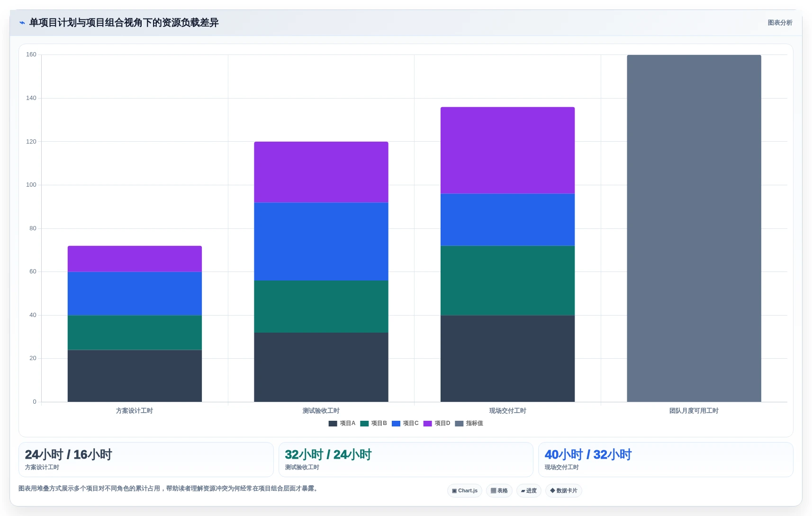
Task: Click 项目B segment of 现场交付工时 bar
Action: tap(507, 281)
